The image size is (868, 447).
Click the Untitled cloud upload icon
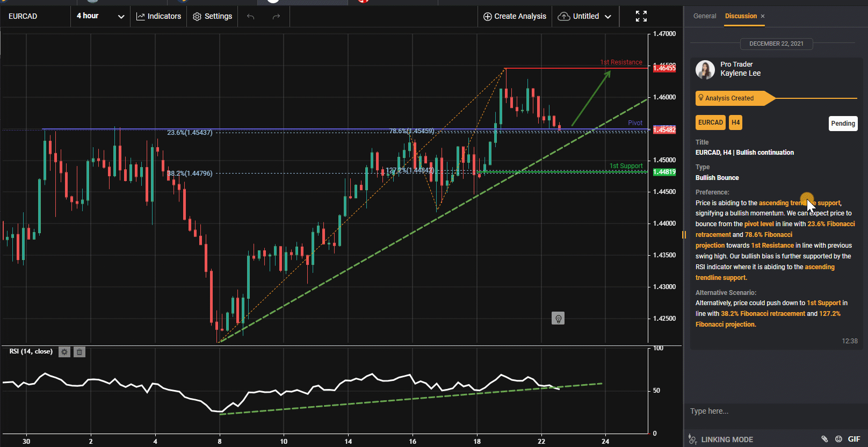[x=564, y=17]
